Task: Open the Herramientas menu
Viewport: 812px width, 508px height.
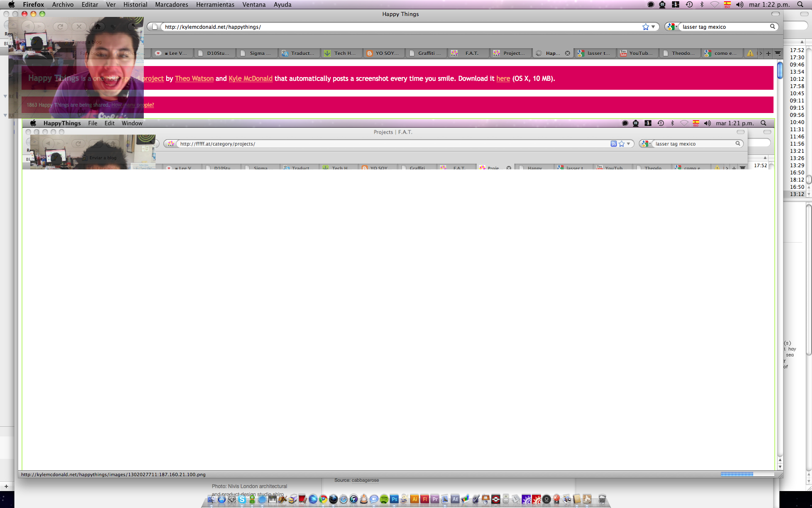Action: (x=215, y=5)
